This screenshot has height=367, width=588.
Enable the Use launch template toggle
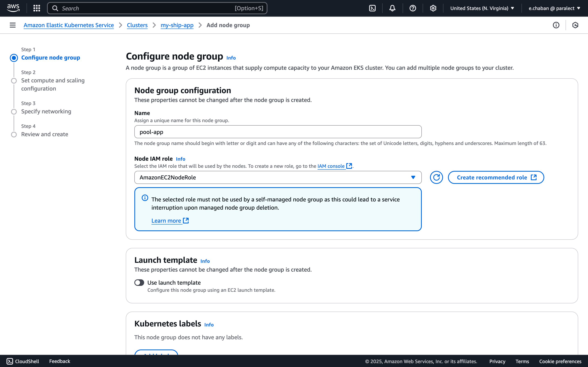click(x=139, y=283)
